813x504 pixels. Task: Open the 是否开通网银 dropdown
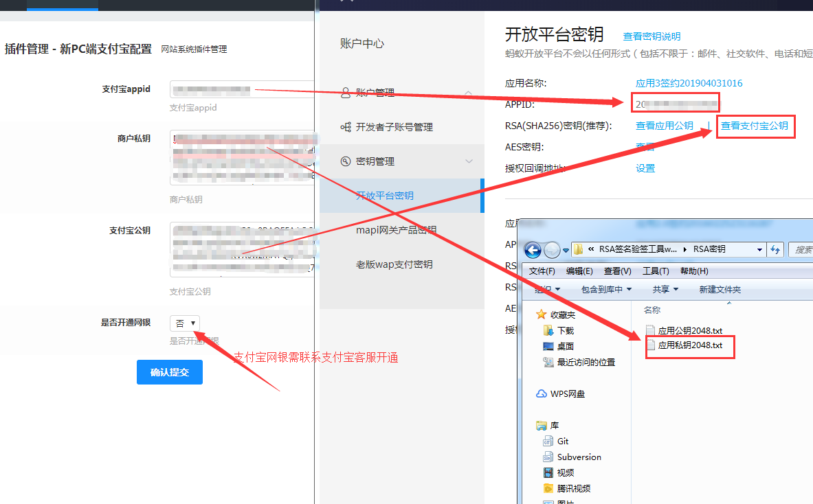186,323
